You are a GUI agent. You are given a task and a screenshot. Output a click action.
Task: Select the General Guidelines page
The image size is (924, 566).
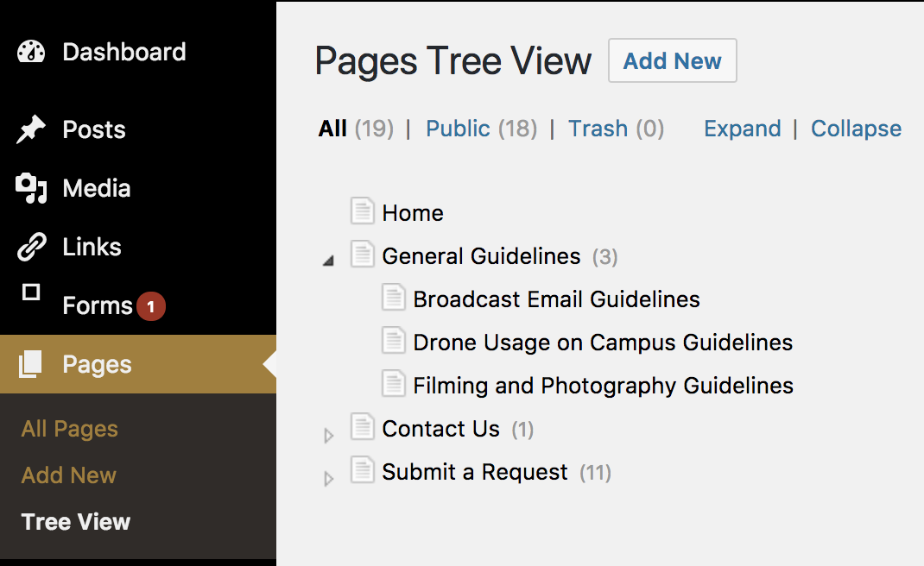click(482, 256)
